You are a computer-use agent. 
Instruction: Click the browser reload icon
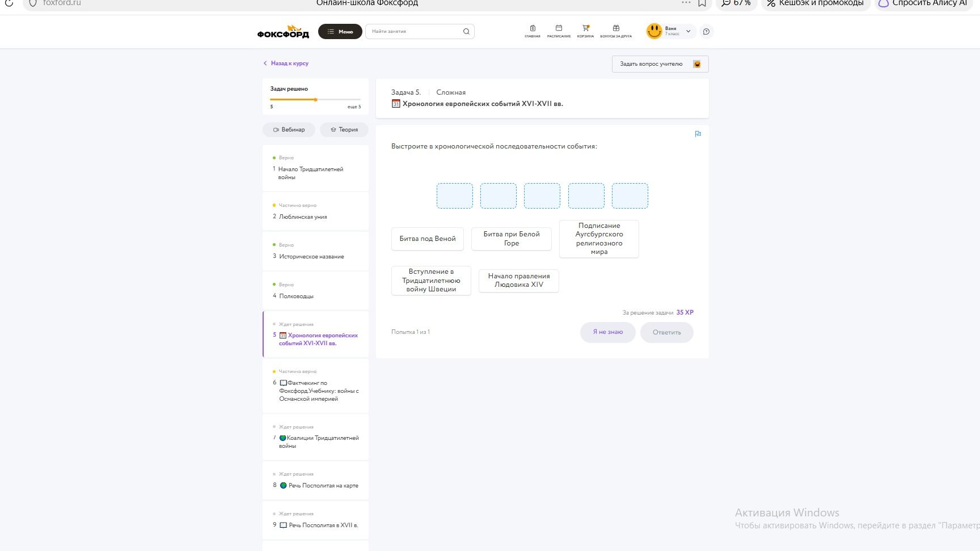pyautogui.click(x=9, y=3)
